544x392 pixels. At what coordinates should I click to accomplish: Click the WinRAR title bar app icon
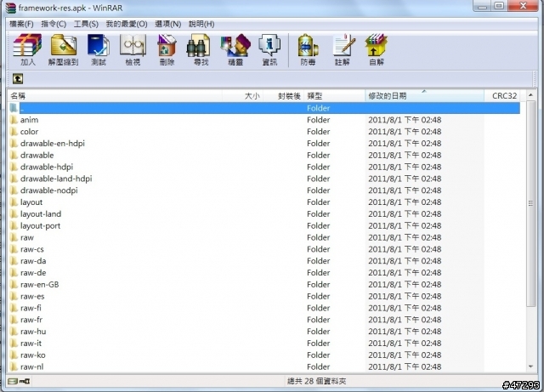click(11, 8)
